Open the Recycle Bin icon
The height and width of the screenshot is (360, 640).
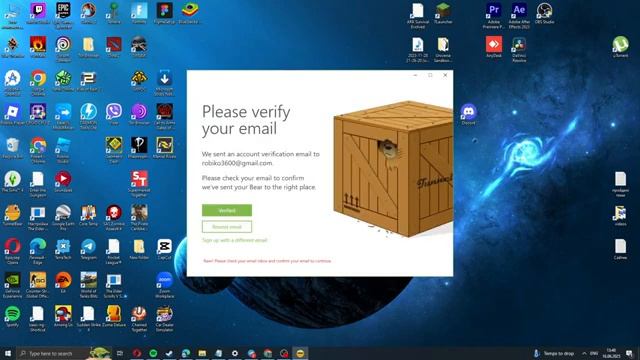[x=13, y=148]
